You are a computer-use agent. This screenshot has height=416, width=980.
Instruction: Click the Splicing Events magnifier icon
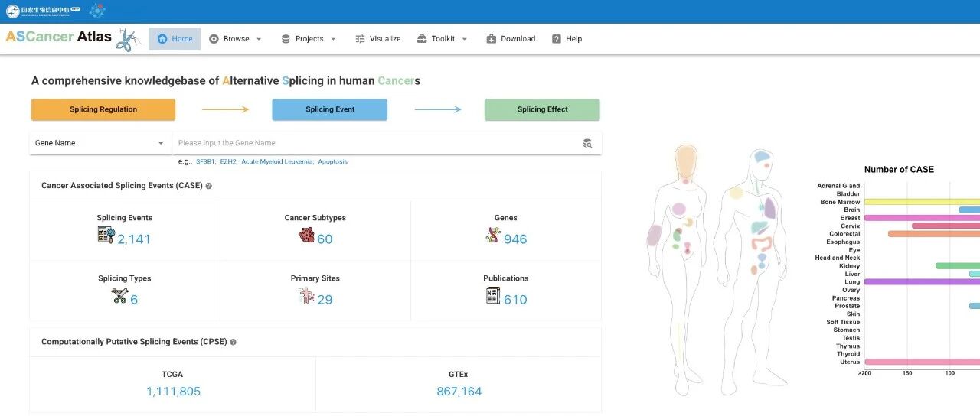point(106,236)
